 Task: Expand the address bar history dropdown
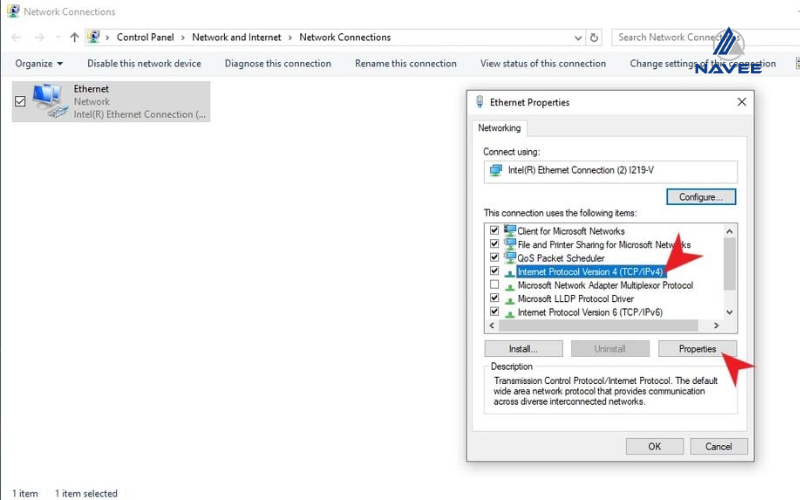578,38
